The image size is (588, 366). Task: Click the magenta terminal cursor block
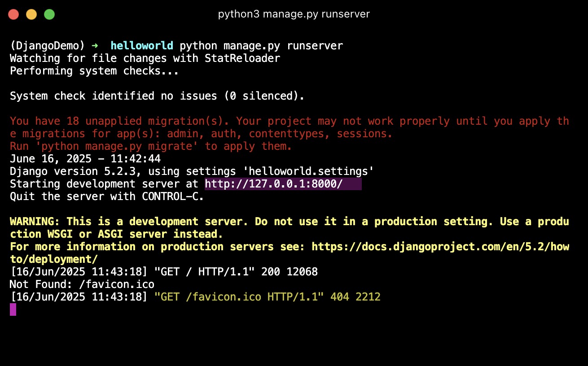(x=13, y=309)
